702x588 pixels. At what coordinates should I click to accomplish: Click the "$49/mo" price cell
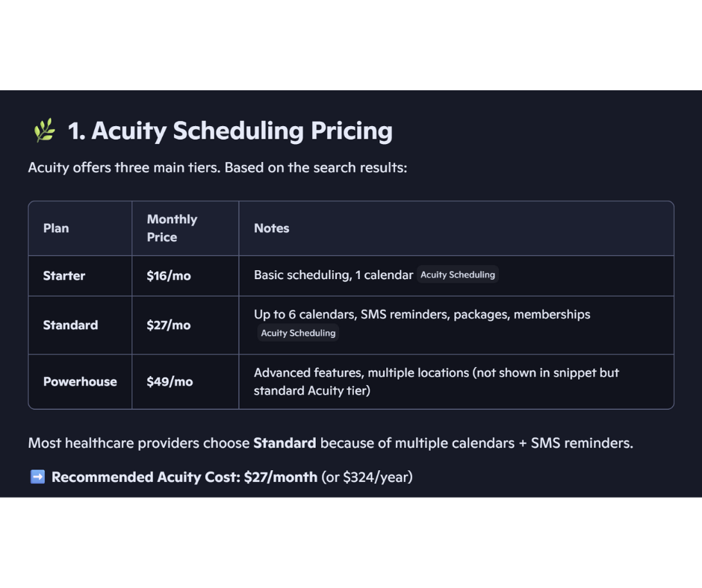pyautogui.click(x=170, y=382)
